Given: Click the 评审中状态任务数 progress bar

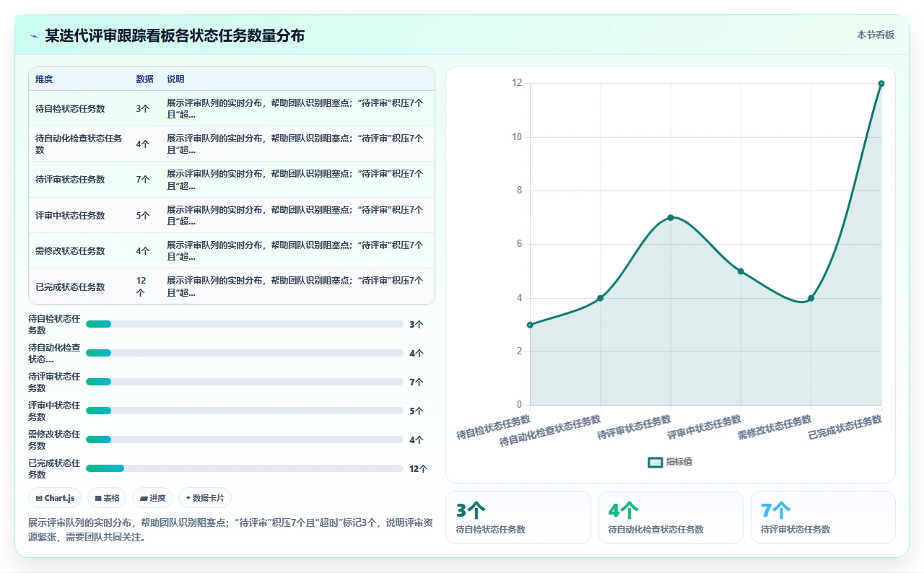Looking at the screenshot, I should [244, 411].
